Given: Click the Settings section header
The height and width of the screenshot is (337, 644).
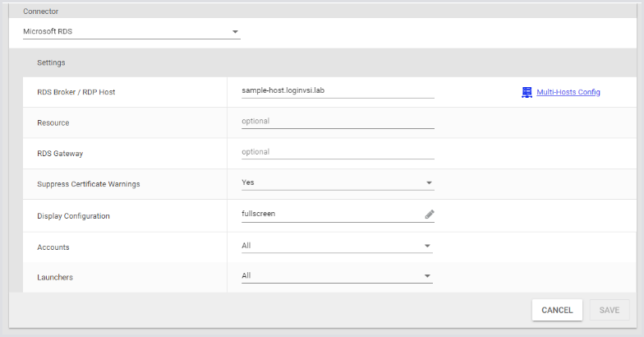Looking at the screenshot, I should (x=51, y=62).
